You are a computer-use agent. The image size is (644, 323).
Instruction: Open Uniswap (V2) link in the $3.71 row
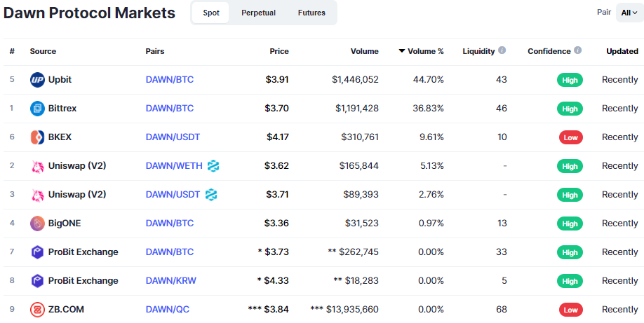pos(77,195)
